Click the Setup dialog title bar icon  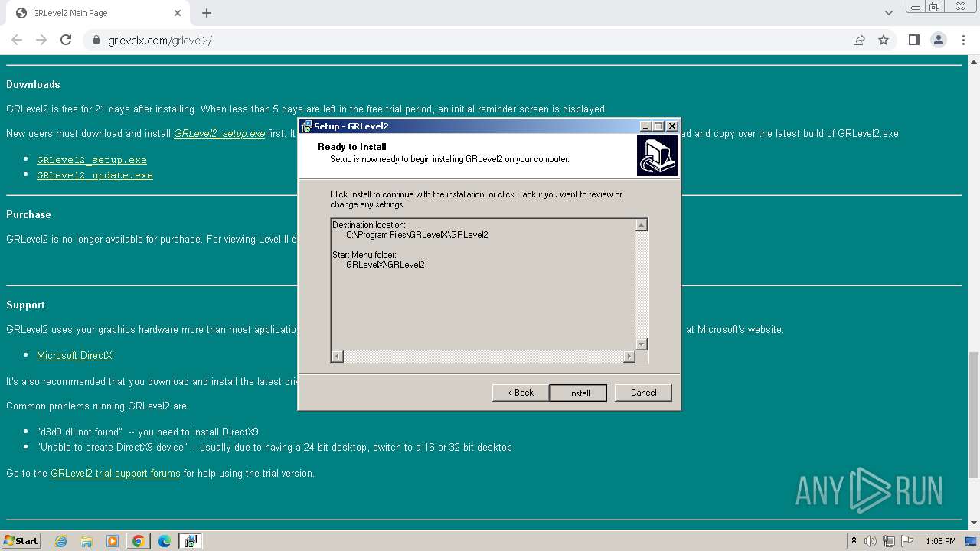coord(306,126)
